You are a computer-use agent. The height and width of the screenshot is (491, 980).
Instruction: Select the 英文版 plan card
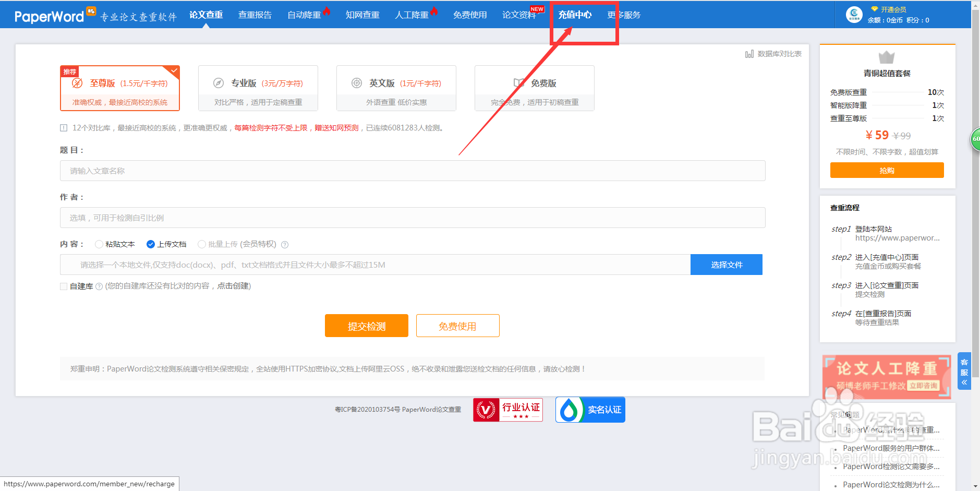click(396, 88)
